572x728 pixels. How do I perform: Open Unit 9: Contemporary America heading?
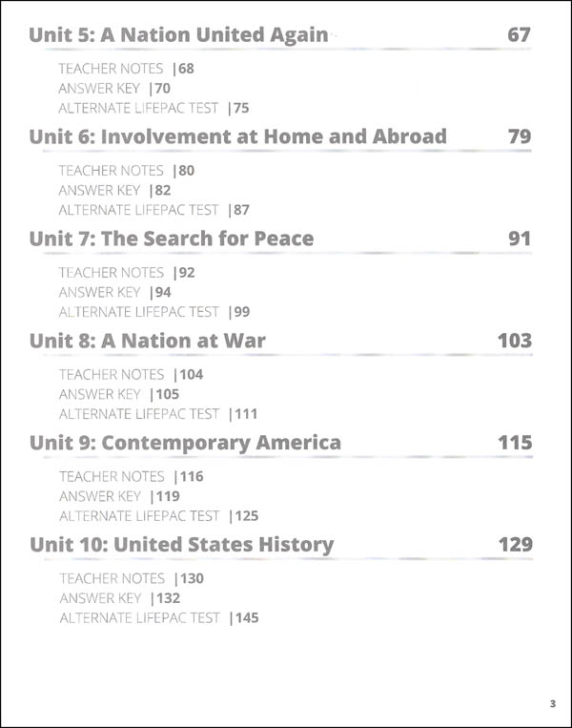[x=186, y=444]
